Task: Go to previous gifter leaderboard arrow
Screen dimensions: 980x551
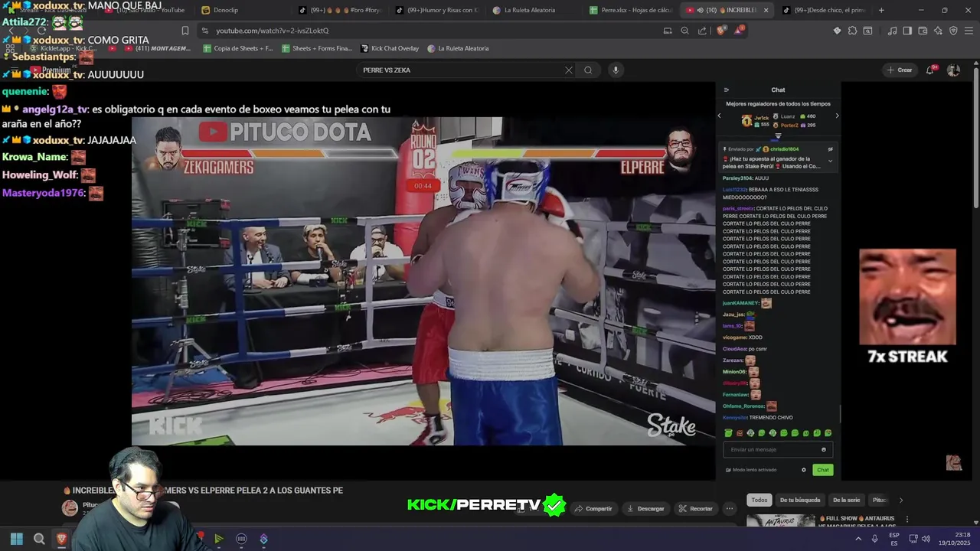Action: 719,116
